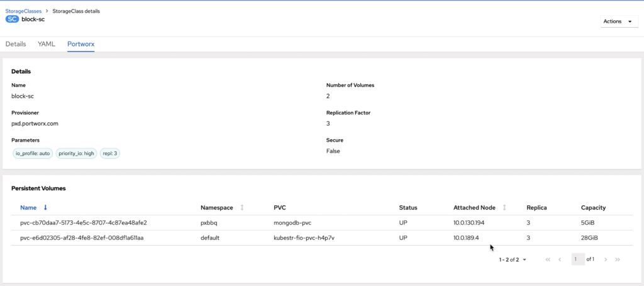This screenshot has height=286, width=644.
Task: Sort Persistent Volumes by the Name arrow
Action: coord(45,208)
